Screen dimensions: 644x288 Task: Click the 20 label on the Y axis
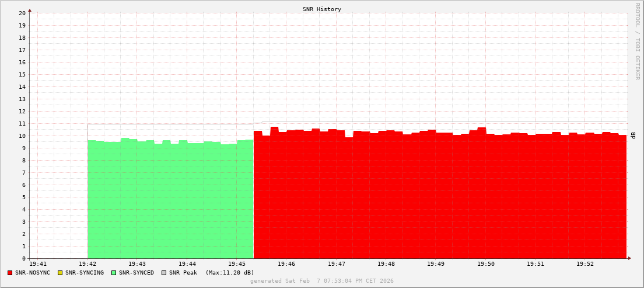click(22, 13)
